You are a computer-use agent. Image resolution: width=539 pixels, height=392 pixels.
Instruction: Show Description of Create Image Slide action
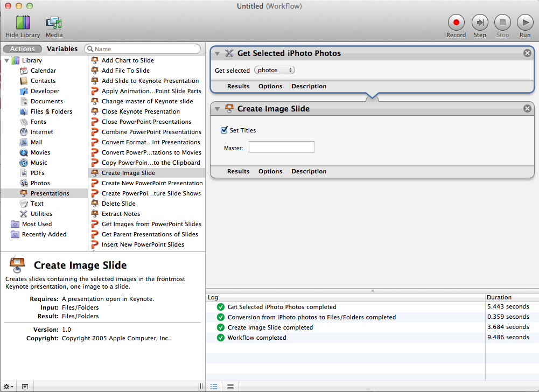(309, 171)
